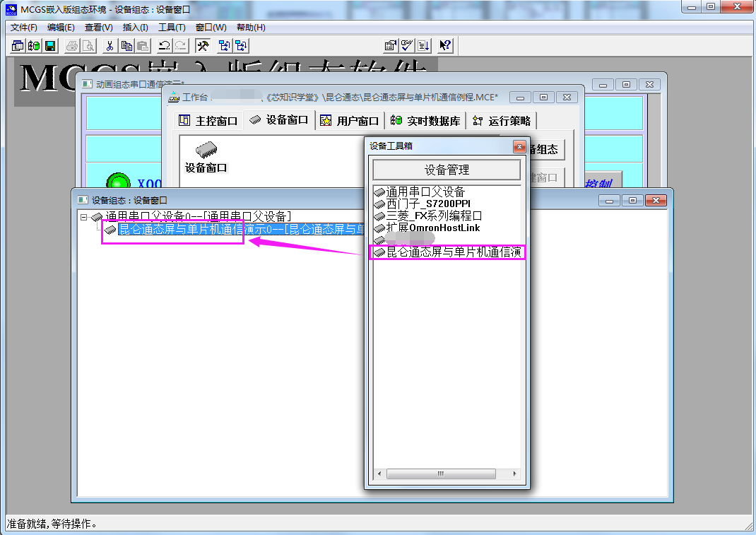Click the print icon in the toolbar
The width and height of the screenshot is (756, 535).
point(72,46)
